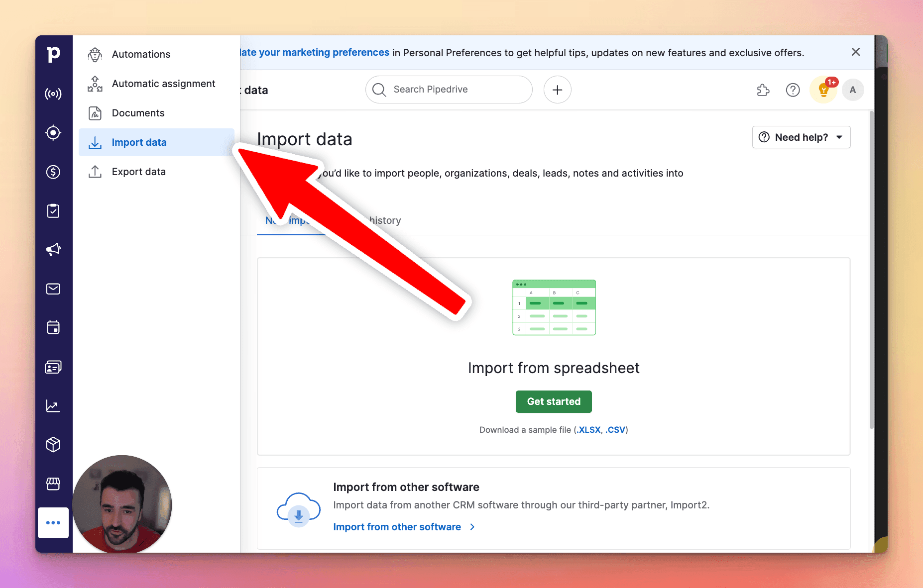The height and width of the screenshot is (588, 923).
Task: Click the Automations robot icon
Action: 95,54
